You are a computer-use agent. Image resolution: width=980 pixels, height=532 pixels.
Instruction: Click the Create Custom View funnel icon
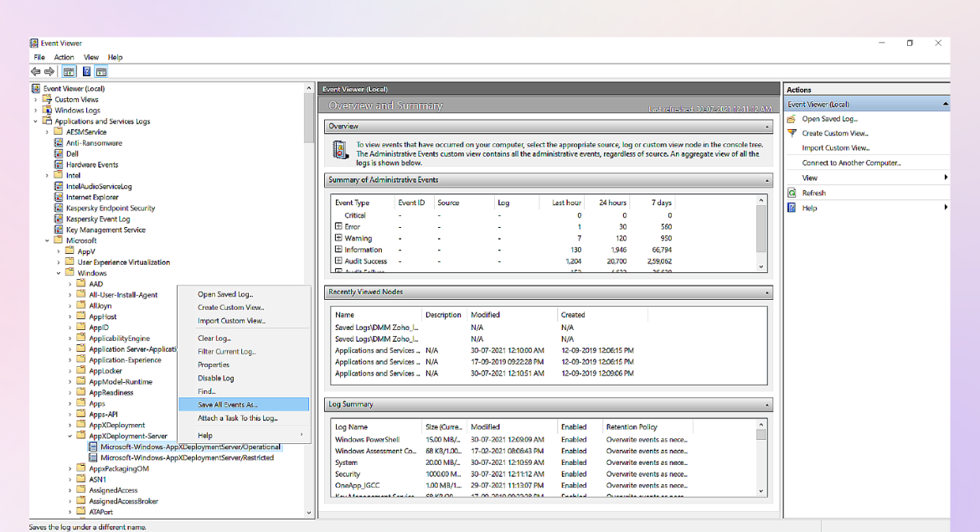(x=792, y=133)
